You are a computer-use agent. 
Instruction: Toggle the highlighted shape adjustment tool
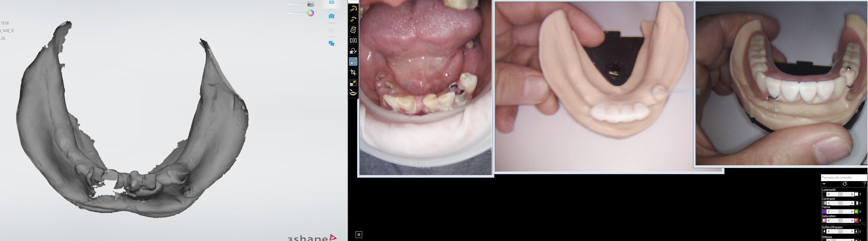click(353, 62)
